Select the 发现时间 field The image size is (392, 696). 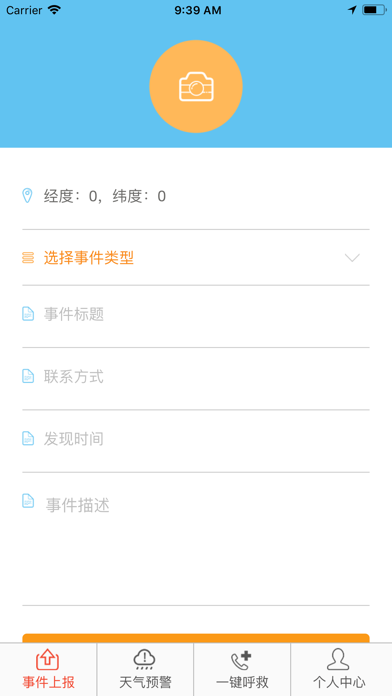(196, 439)
